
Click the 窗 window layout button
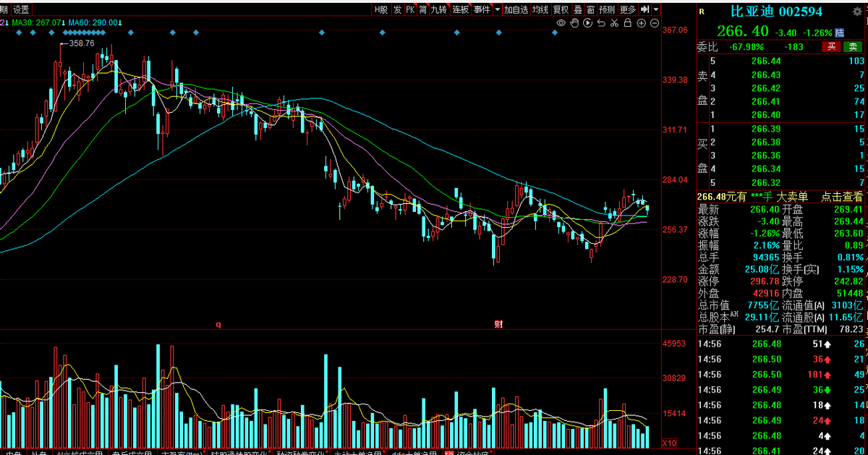point(591,9)
